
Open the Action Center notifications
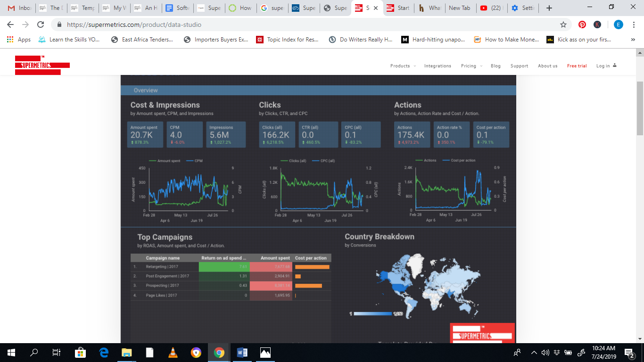point(629,353)
